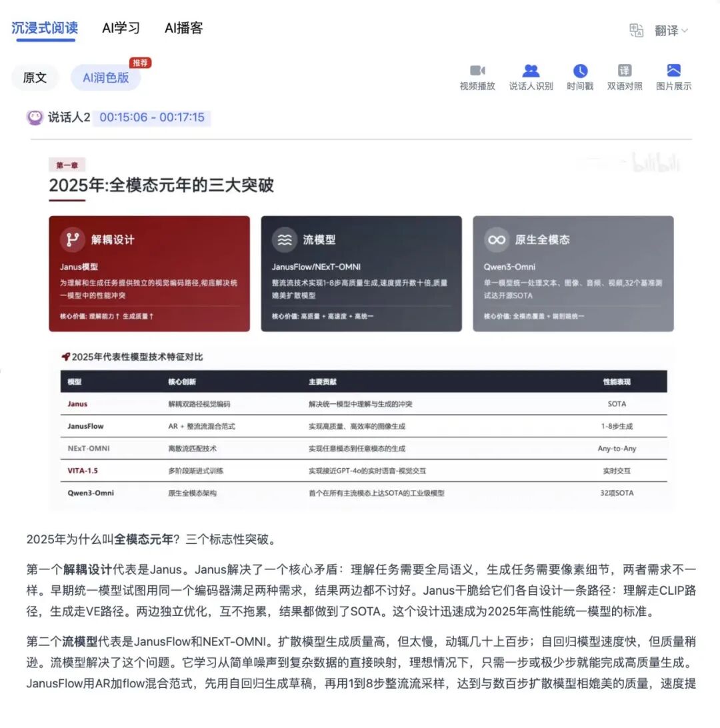Screen dimensions: 720x728
Task: Click the rocket icon beside 2025年代表性模型技术特征对比
Action: [65, 357]
